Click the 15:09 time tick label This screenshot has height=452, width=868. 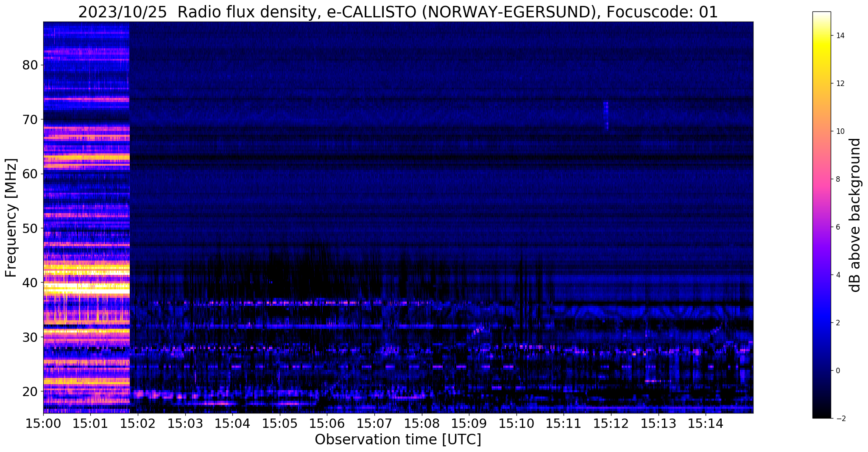click(x=469, y=423)
